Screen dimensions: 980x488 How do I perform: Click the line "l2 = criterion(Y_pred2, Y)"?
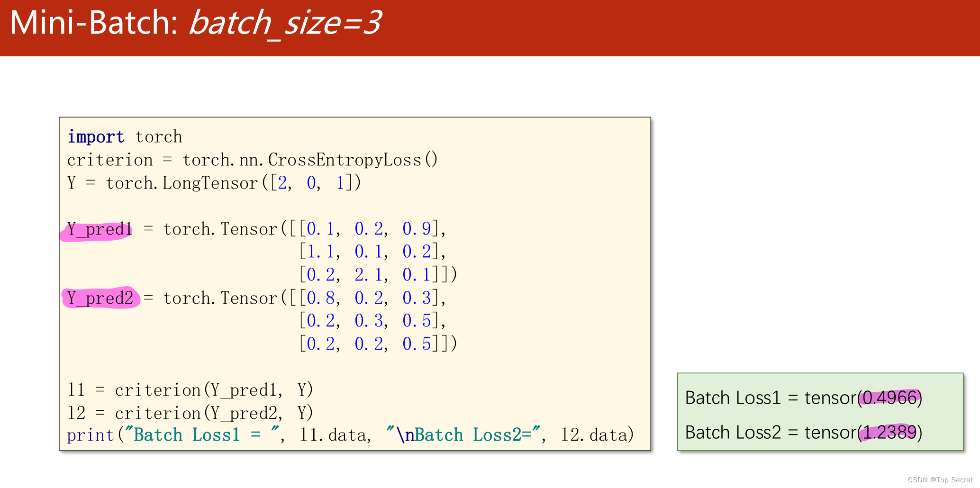pos(190,413)
